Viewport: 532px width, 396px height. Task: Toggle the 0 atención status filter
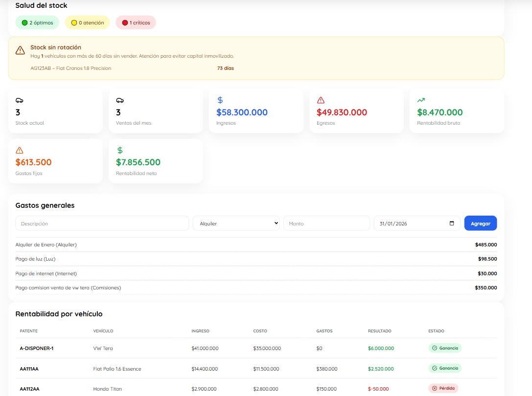(x=87, y=22)
